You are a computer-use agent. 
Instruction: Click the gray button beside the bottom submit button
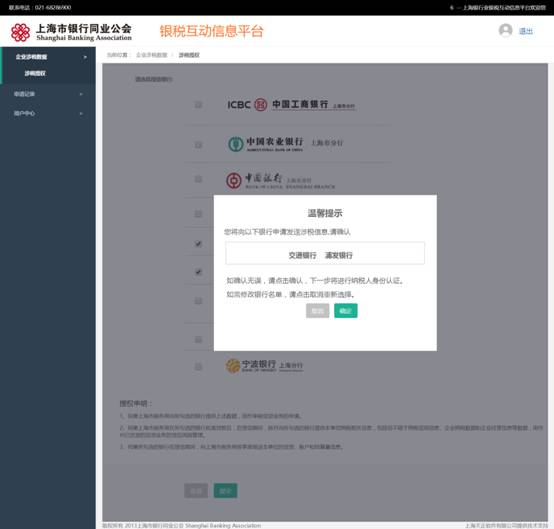click(x=196, y=490)
